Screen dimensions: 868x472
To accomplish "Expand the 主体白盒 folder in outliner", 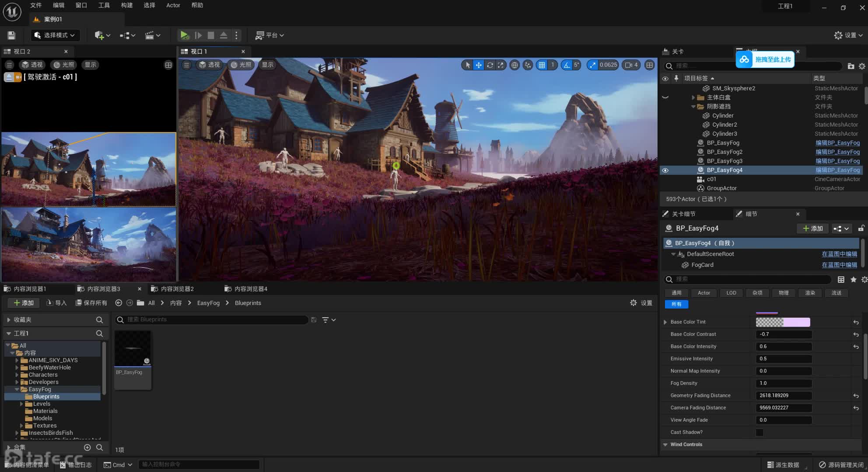I will click(x=693, y=97).
